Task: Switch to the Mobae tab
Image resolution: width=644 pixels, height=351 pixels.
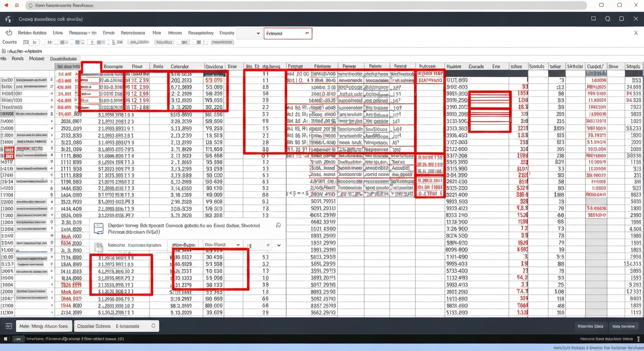Action: tap(37, 58)
